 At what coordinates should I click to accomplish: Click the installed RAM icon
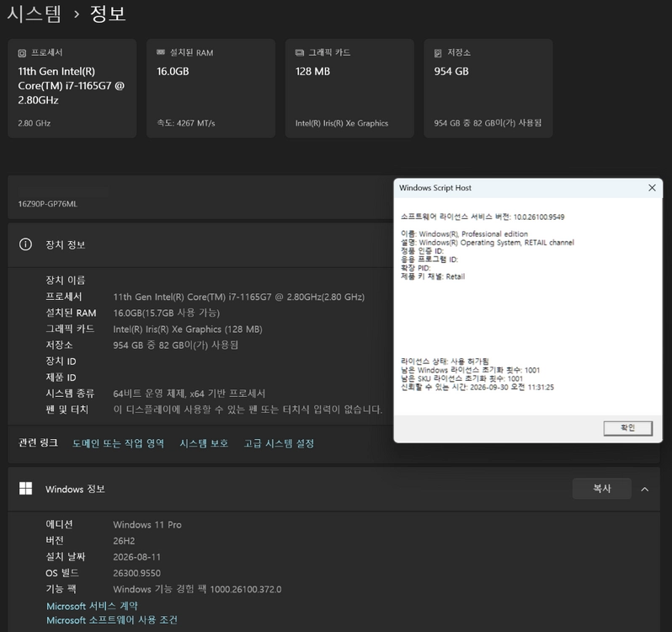pyautogui.click(x=161, y=52)
